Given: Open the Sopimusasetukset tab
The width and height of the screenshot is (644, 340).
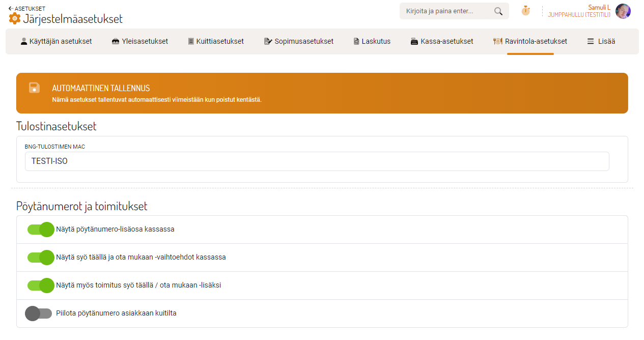Looking at the screenshot, I should click(x=299, y=41).
